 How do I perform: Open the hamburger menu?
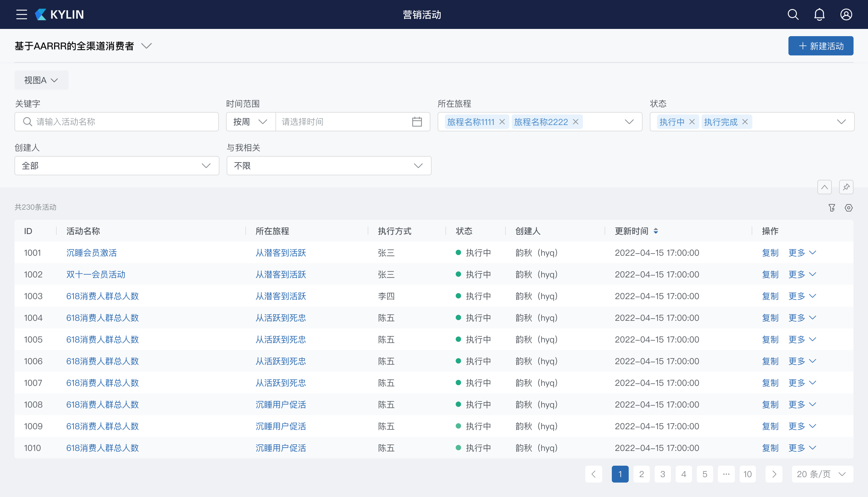pyautogui.click(x=21, y=14)
